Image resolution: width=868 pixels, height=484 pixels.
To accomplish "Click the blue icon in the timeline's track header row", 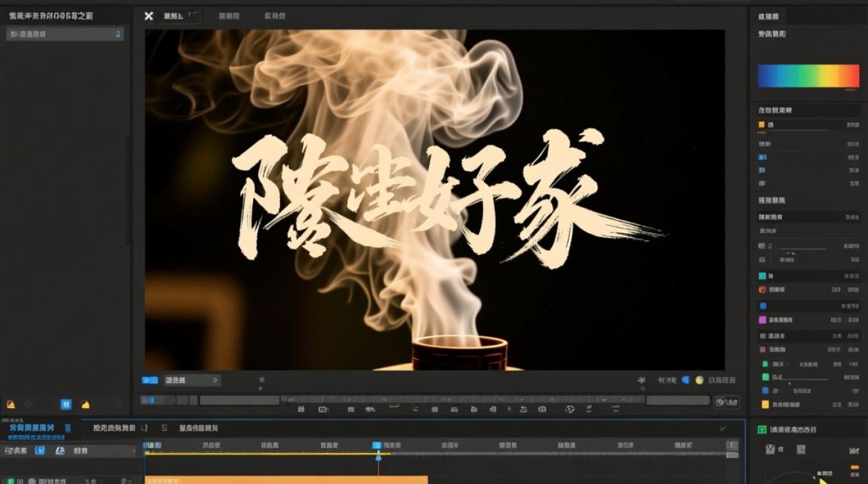I will click(40, 451).
